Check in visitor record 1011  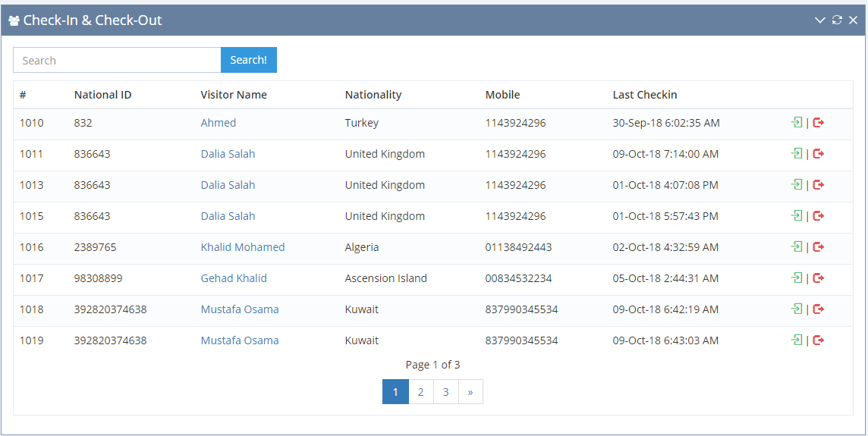click(797, 154)
